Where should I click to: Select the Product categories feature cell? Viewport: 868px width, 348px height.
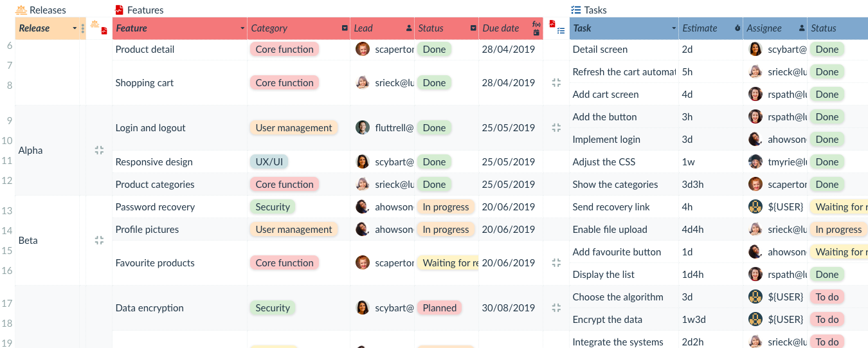point(180,184)
